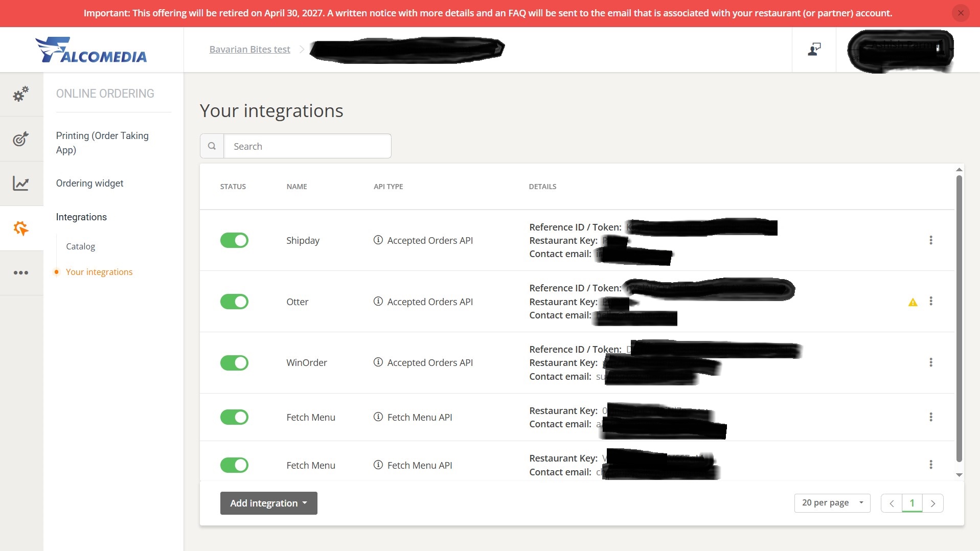Open the Ordering widget menu item
The height and width of the screenshot is (551, 980).
(89, 183)
